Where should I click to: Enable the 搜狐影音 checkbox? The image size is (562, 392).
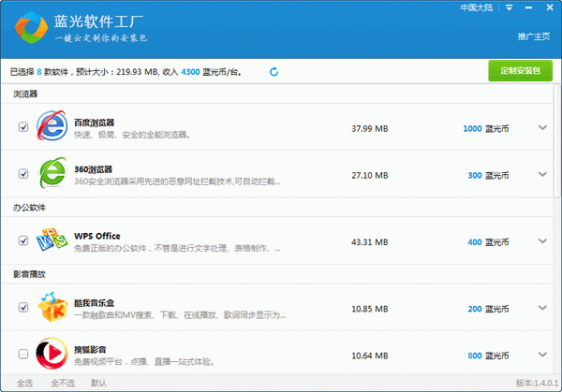coord(23,354)
